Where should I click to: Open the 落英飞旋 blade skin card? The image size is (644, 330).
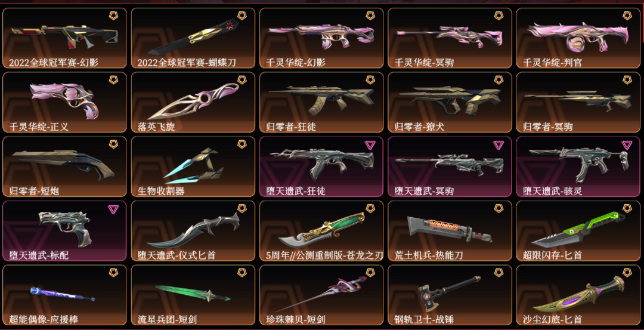(x=193, y=102)
